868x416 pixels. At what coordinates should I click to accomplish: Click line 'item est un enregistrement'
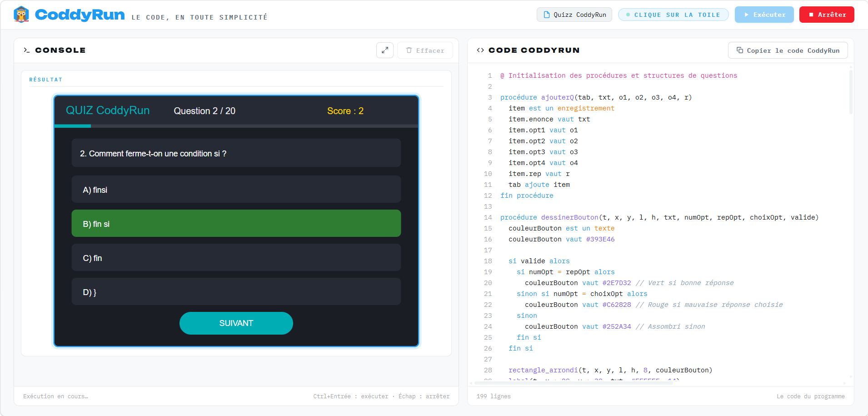pos(561,108)
